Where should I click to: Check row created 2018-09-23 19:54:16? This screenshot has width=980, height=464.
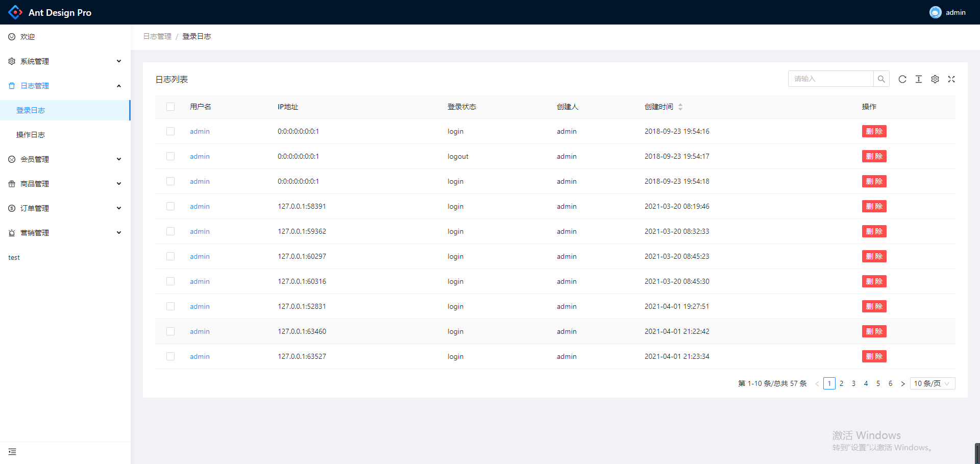click(x=170, y=131)
